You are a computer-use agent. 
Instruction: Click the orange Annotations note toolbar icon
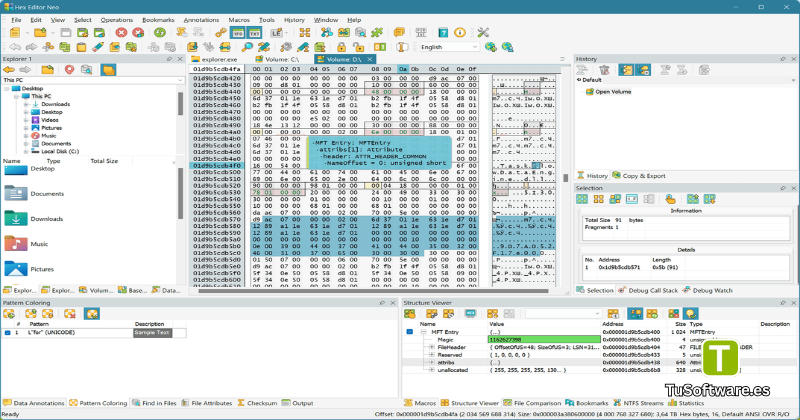click(x=399, y=33)
